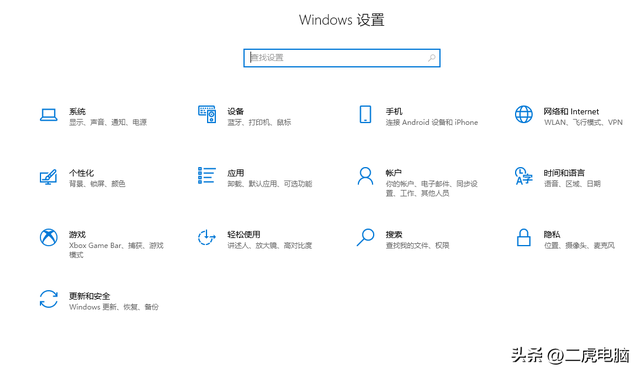Open the 游戏 settings title
Image resolution: width=640 pixels, height=374 pixels.
(x=77, y=235)
